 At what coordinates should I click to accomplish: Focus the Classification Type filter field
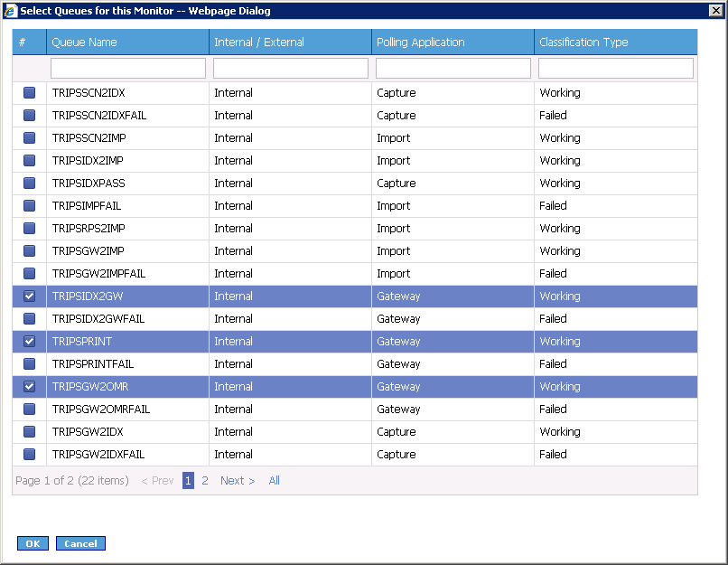coord(616,69)
